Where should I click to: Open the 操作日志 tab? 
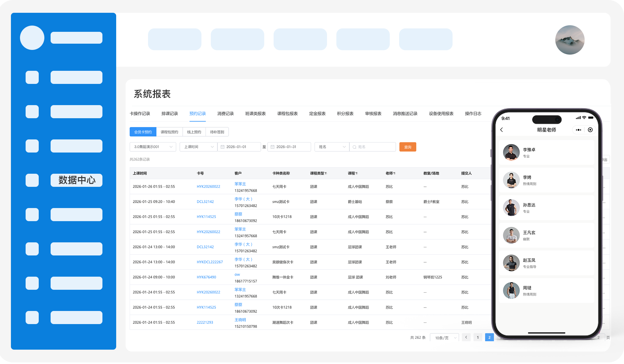pyautogui.click(x=473, y=114)
